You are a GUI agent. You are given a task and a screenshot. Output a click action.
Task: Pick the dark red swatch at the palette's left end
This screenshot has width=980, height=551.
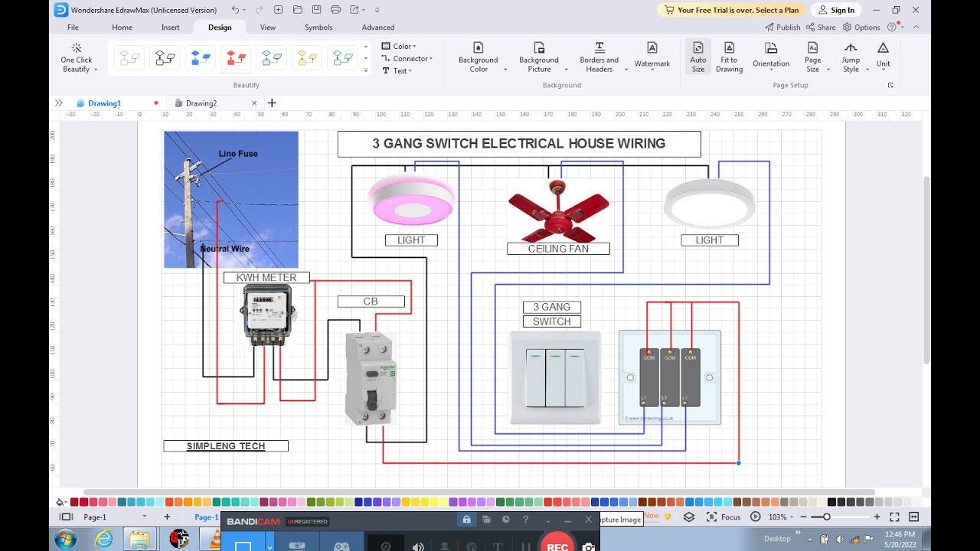tap(74, 502)
